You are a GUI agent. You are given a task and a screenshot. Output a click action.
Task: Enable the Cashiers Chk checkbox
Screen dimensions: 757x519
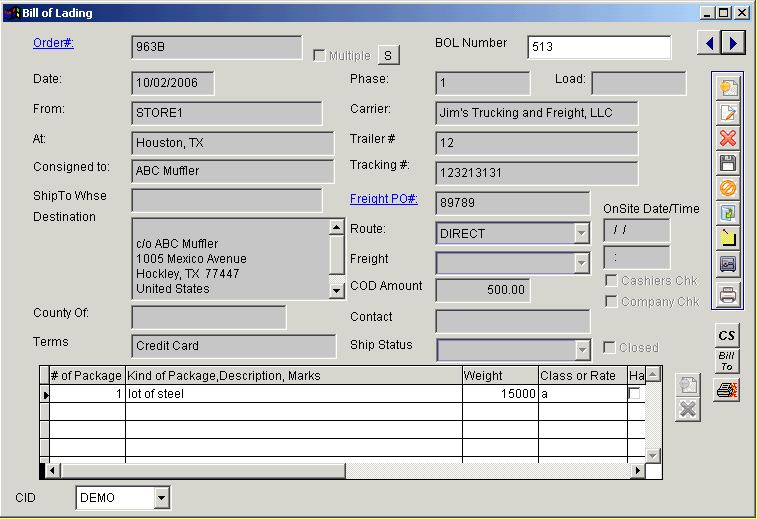click(x=611, y=281)
